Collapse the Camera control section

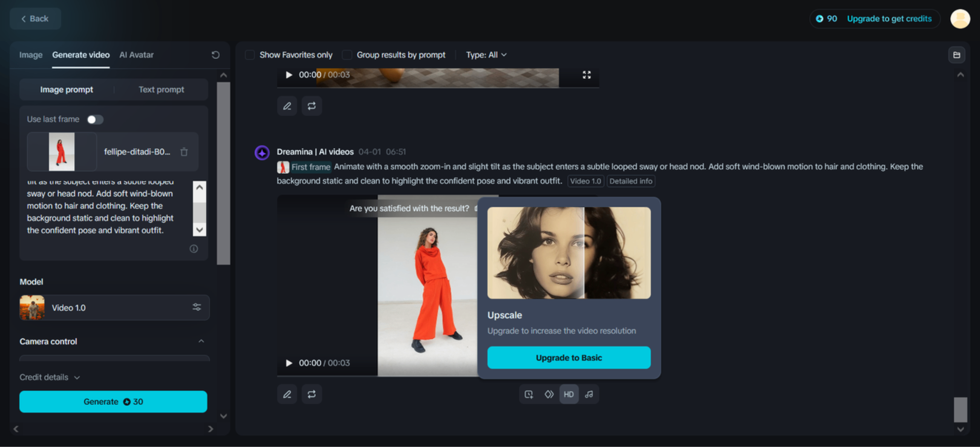click(x=201, y=341)
